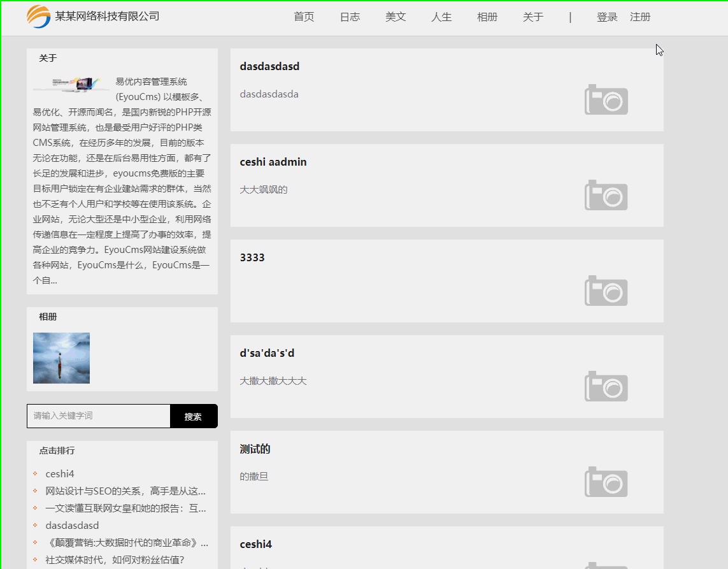The image size is (728, 569).
Task: Click the 大撒大撒大大大 post summary text
Action: pos(273,381)
